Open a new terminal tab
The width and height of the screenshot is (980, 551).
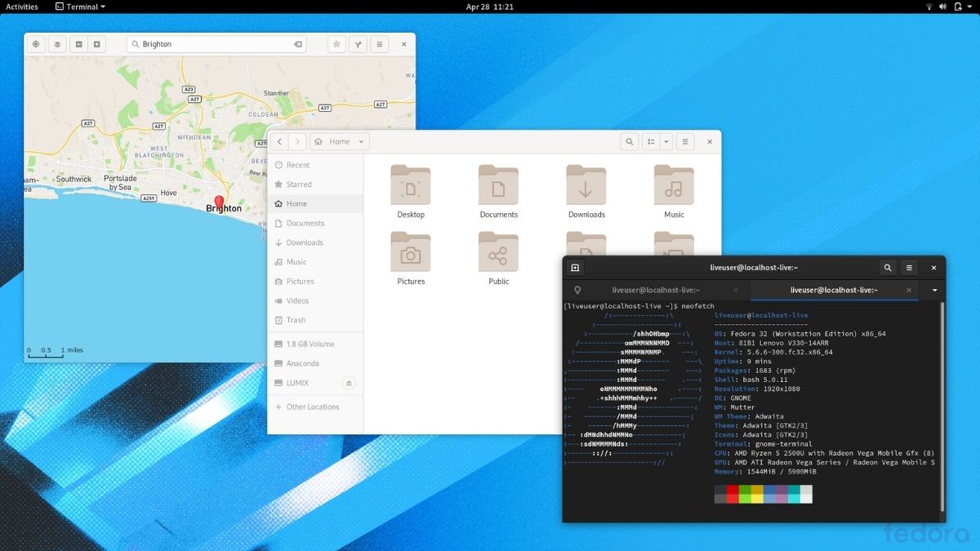click(x=576, y=267)
